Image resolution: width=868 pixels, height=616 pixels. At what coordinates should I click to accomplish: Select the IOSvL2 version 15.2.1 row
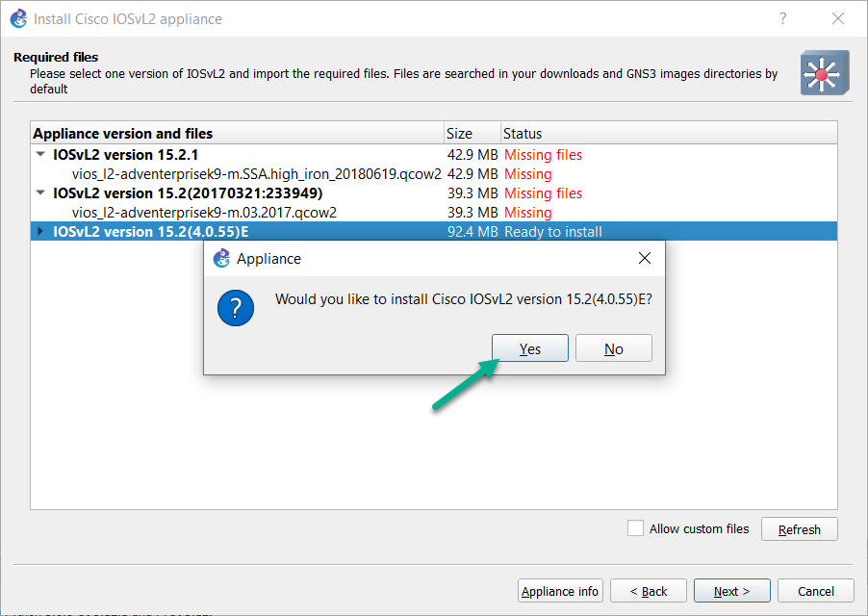pyautogui.click(x=434, y=154)
